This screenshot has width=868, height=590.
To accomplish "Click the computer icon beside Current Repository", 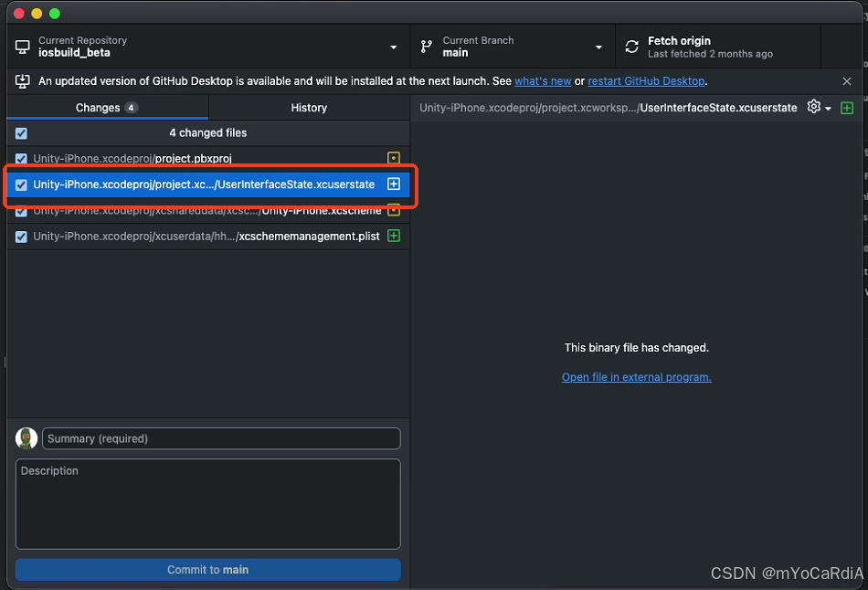I will pos(23,47).
